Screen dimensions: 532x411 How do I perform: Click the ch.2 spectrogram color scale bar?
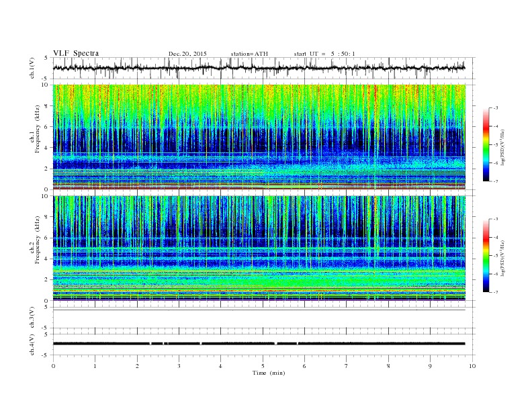pos(486,255)
